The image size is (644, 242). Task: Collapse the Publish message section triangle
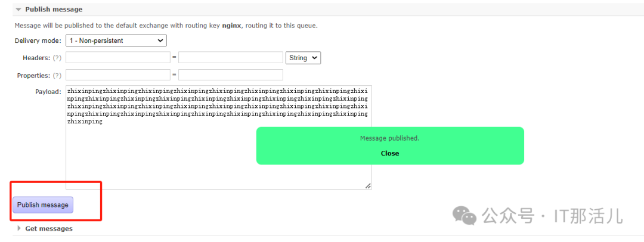[x=19, y=10]
